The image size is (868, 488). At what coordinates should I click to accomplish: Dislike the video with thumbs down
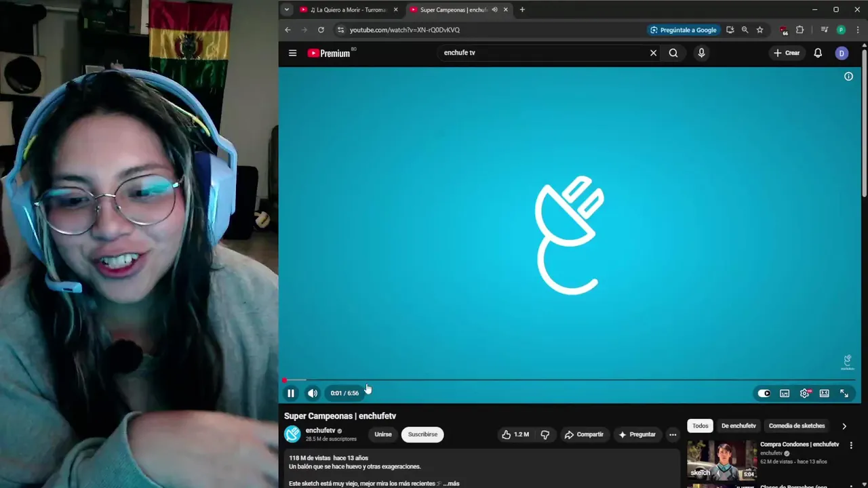[545, 434]
